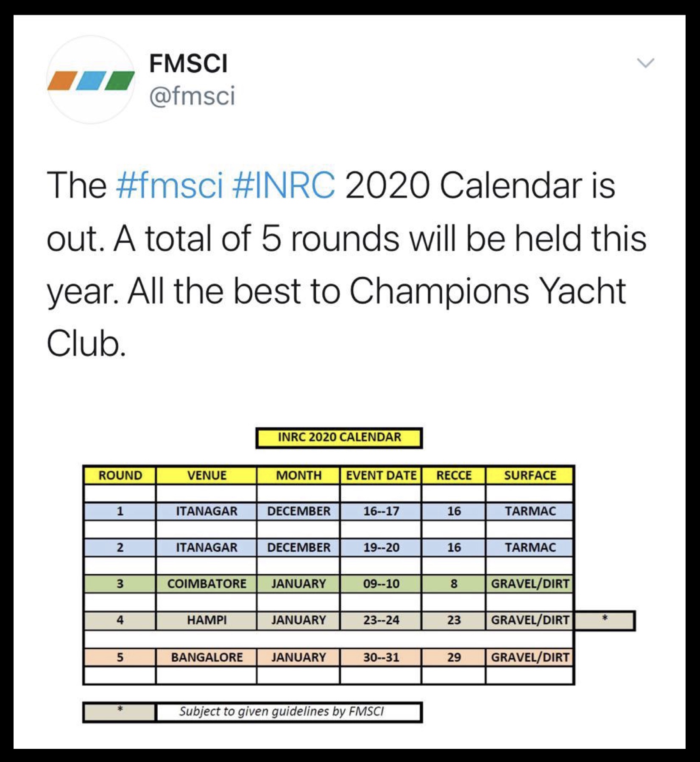Click the 30--31 event date cell

pyautogui.click(x=381, y=657)
